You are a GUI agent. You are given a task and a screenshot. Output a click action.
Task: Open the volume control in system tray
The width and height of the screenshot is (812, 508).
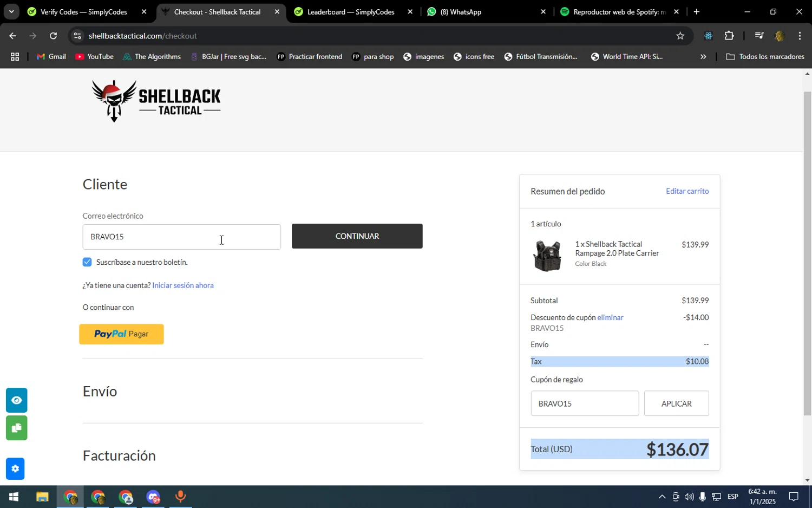[689, 497]
